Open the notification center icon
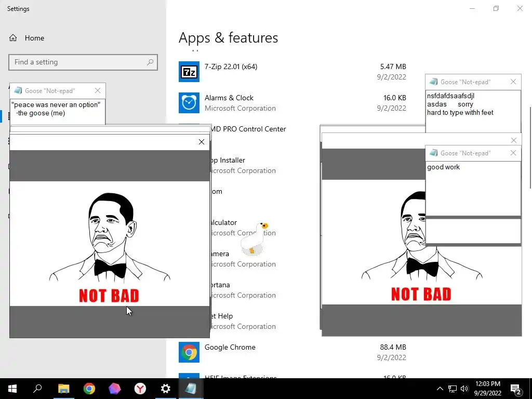The width and height of the screenshot is (532, 399). pyautogui.click(x=516, y=390)
